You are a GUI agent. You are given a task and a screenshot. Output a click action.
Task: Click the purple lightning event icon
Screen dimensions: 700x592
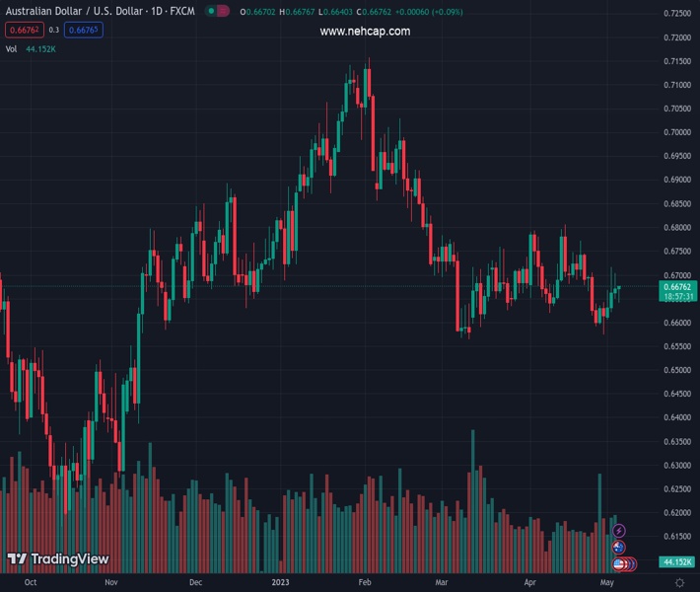[x=619, y=531]
